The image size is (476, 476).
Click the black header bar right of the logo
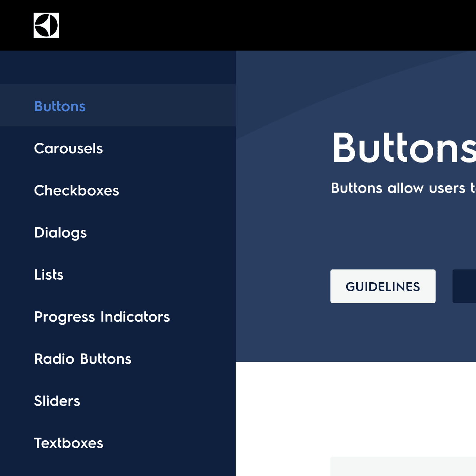coord(260,25)
